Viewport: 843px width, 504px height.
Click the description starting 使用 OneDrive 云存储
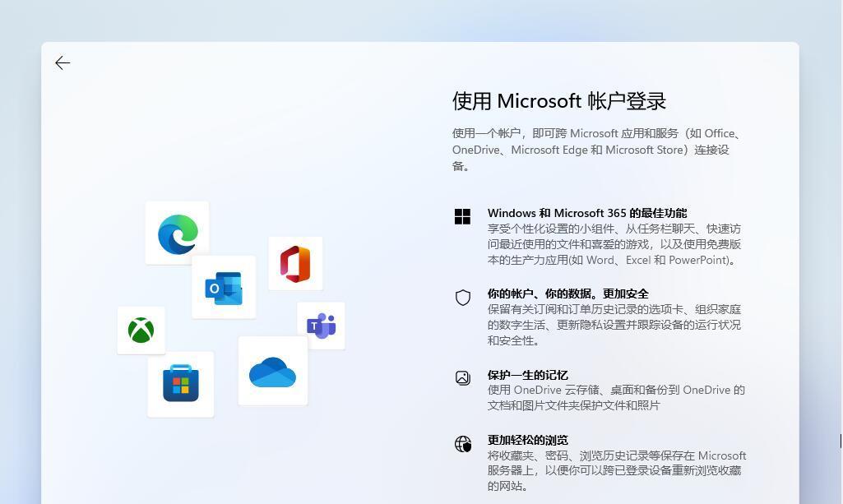pyautogui.click(x=616, y=398)
